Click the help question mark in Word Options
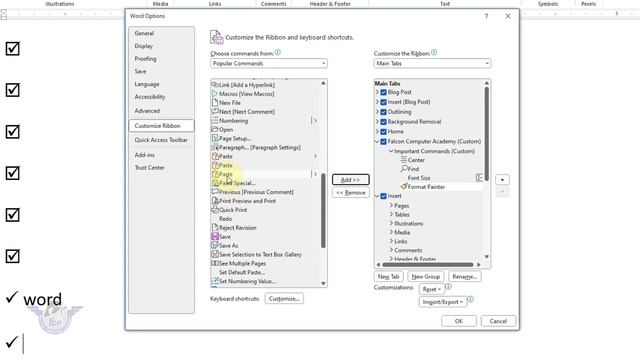 (486, 16)
